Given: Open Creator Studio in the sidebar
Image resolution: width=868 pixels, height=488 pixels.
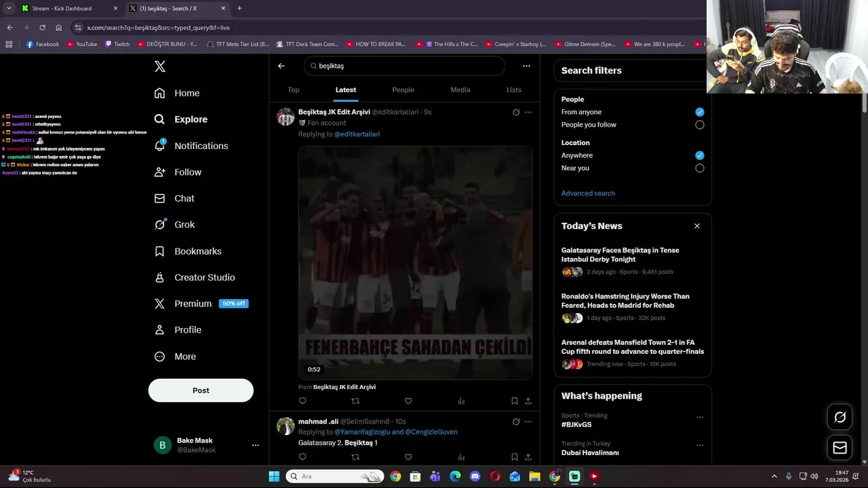Looking at the screenshot, I should [x=195, y=277].
